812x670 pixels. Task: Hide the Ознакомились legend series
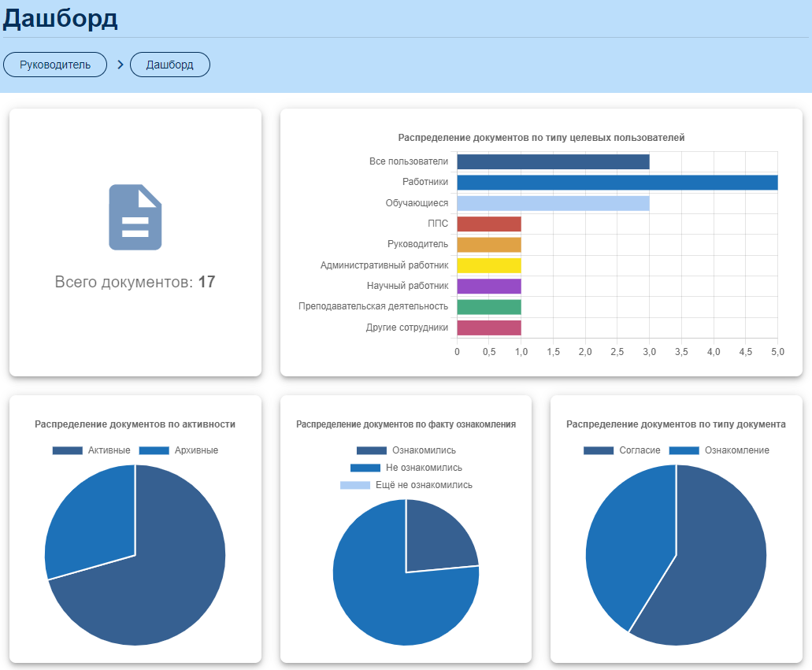point(406,450)
